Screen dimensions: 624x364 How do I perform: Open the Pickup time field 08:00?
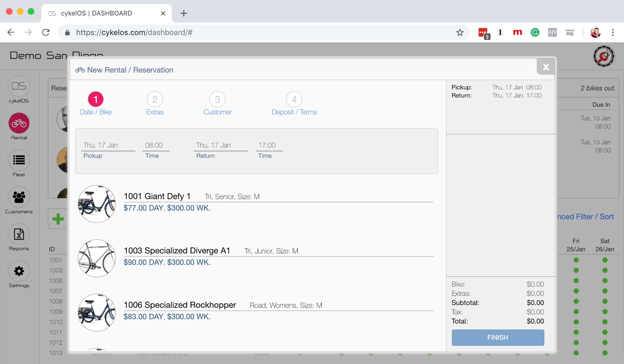pyautogui.click(x=156, y=145)
